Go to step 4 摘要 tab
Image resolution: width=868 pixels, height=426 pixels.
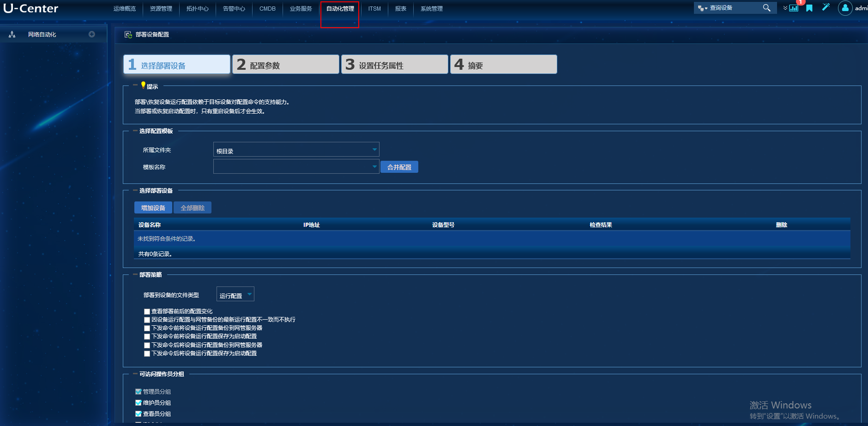pyautogui.click(x=504, y=64)
